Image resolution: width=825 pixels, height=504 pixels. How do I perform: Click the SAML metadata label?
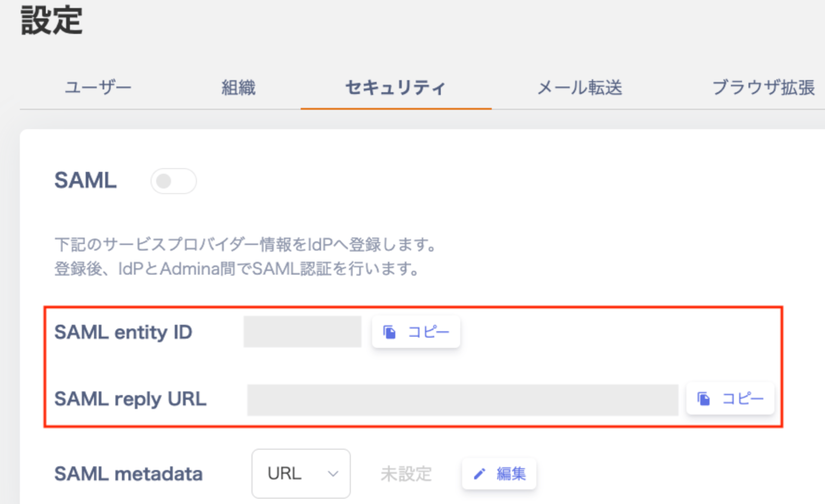click(x=128, y=474)
